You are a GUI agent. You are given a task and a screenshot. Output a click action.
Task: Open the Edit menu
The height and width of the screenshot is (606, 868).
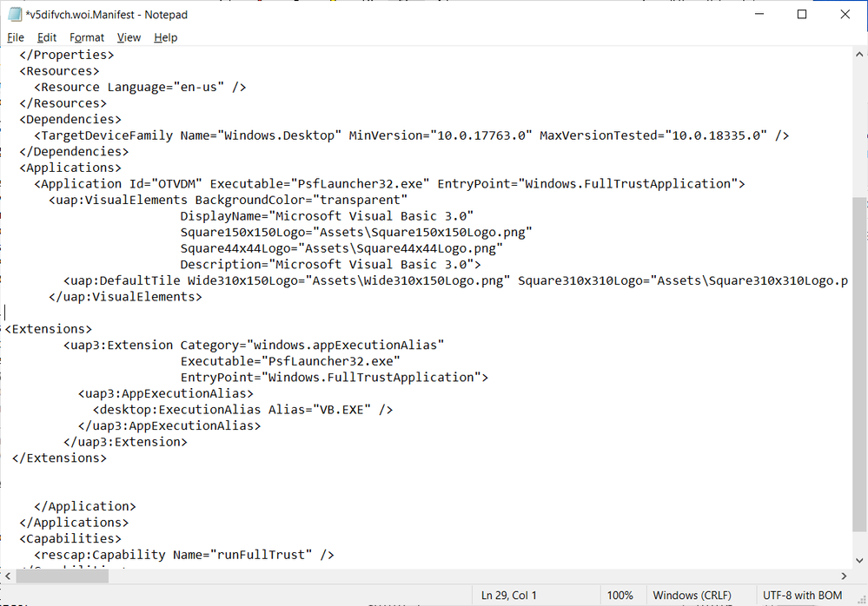click(x=47, y=37)
